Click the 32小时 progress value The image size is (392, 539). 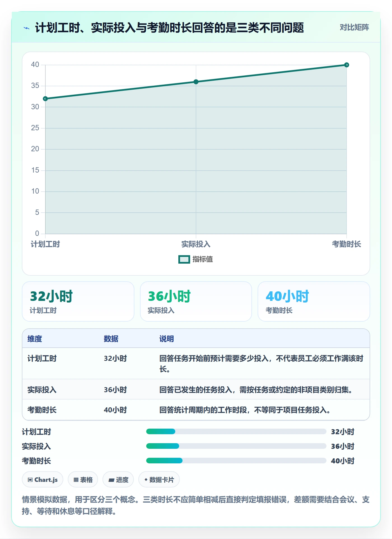pos(343,432)
